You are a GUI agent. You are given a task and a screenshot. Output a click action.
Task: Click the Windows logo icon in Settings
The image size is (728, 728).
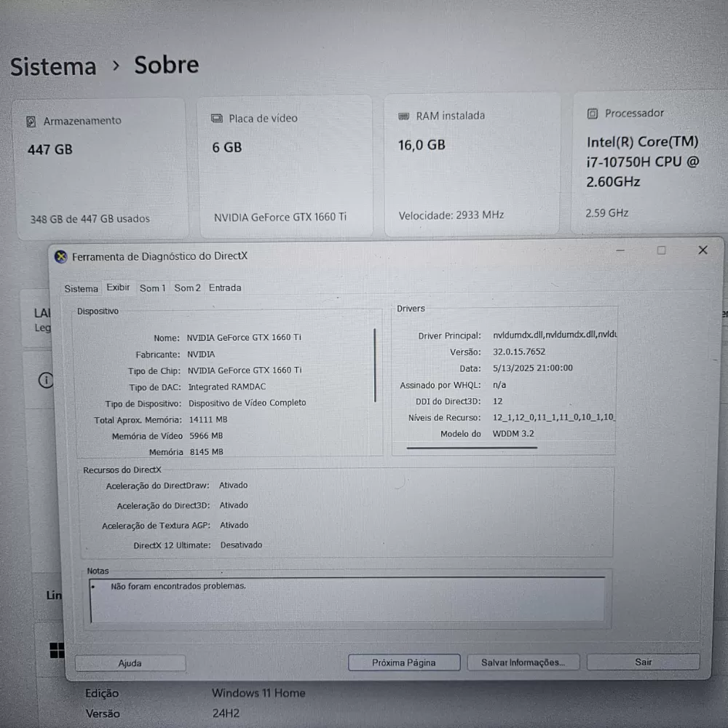coord(57,650)
